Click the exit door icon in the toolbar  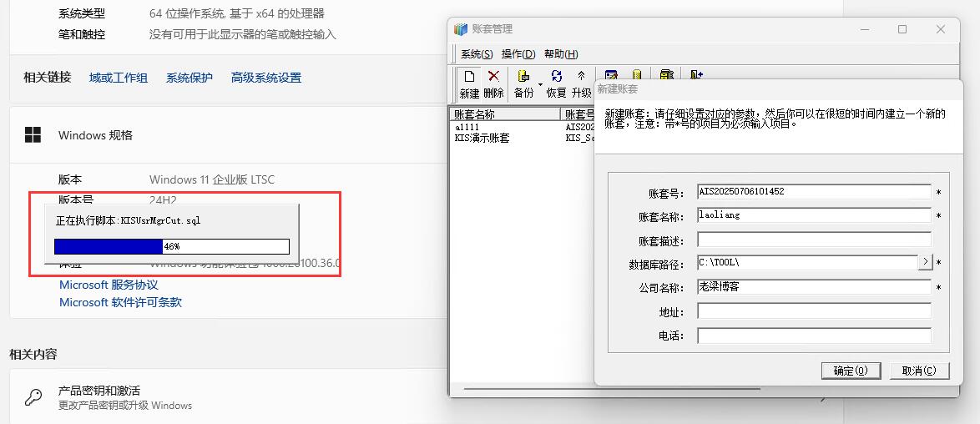pyautogui.click(x=696, y=75)
